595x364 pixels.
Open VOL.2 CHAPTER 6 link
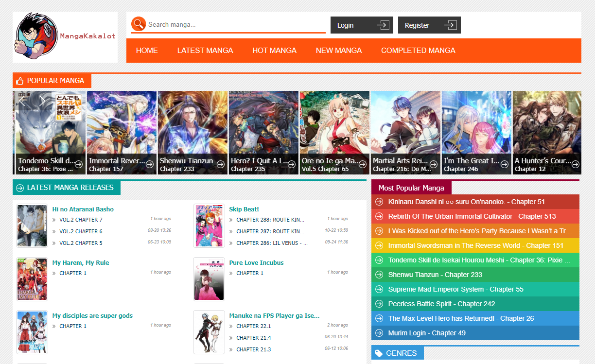[x=81, y=231]
